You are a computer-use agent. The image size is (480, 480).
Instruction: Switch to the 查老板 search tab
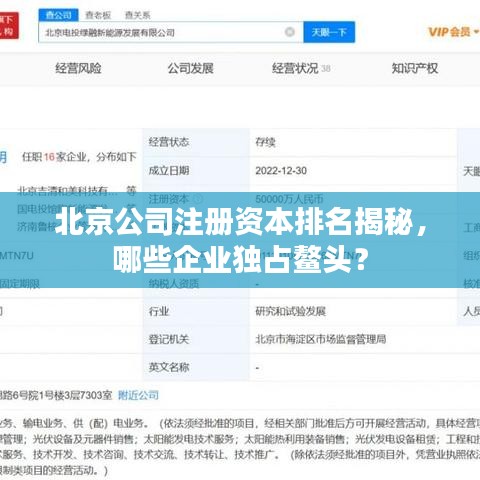pyautogui.click(x=98, y=15)
